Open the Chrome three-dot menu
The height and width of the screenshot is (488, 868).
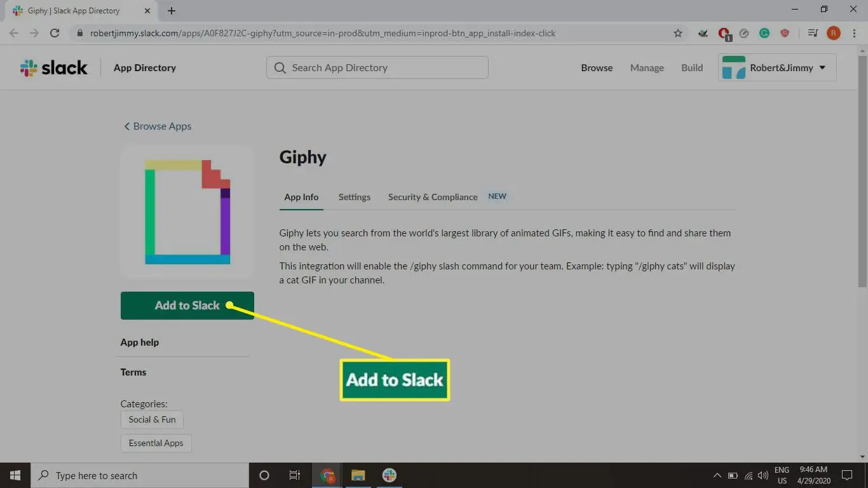854,33
